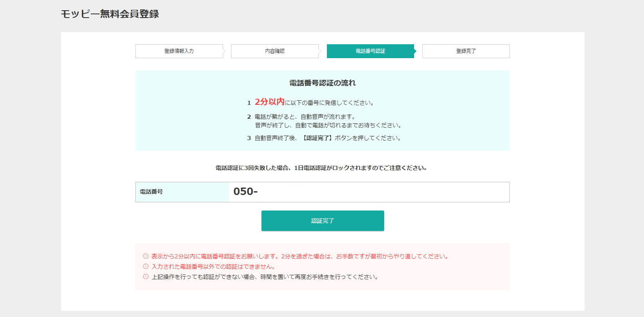The width and height of the screenshot is (644, 317).
Task: Select the 内容確認 step tab
Action: (x=275, y=51)
